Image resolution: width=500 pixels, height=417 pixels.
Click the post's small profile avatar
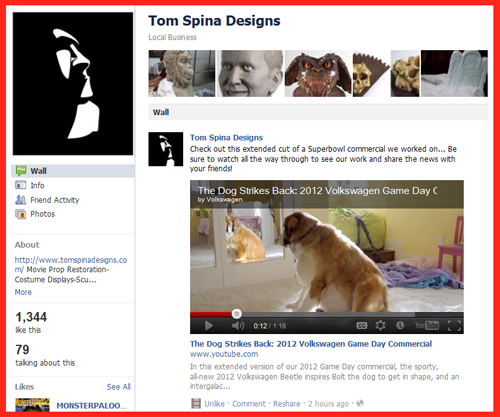pyautogui.click(x=166, y=149)
